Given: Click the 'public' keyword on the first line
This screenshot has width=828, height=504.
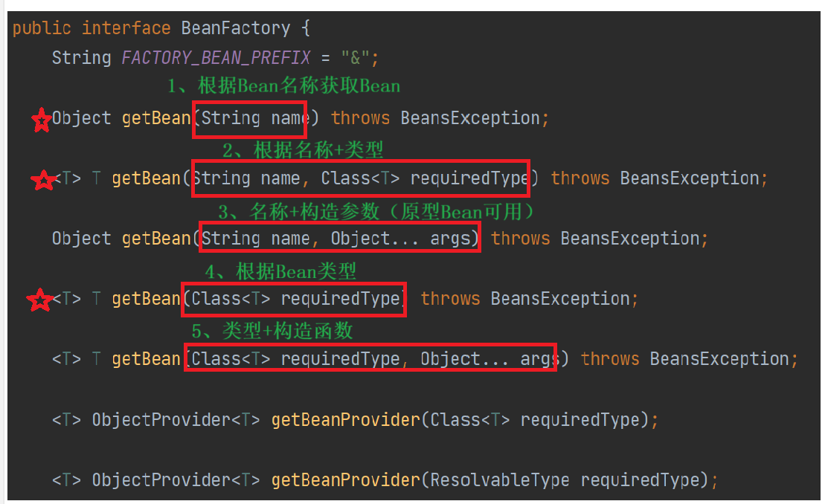Looking at the screenshot, I should 42,28.
